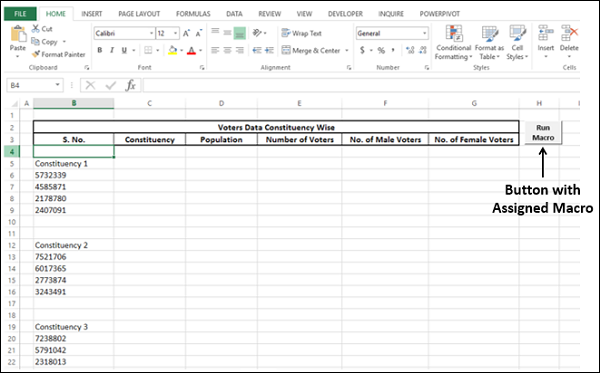600x373 pixels.
Task: Expand the General number format dropdown
Action: pos(424,33)
